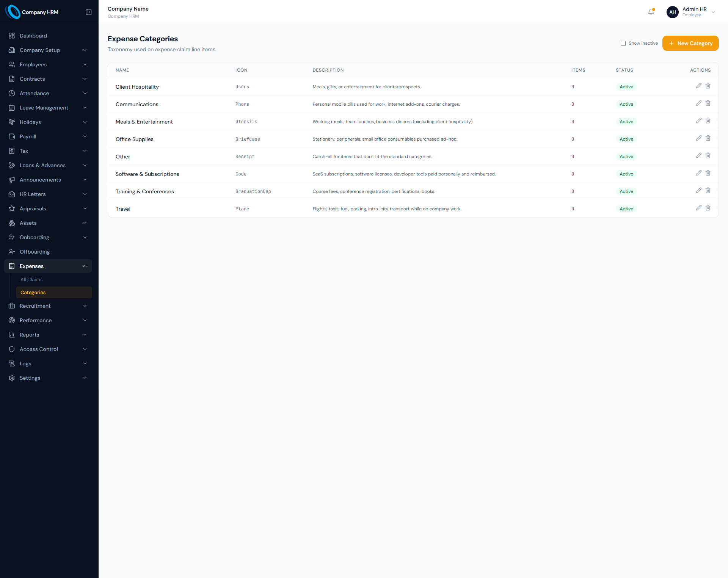Click the Briefcase icon label
The height and width of the screenshot is (578, 728).
pyautogui.click(x=248, y=139)
